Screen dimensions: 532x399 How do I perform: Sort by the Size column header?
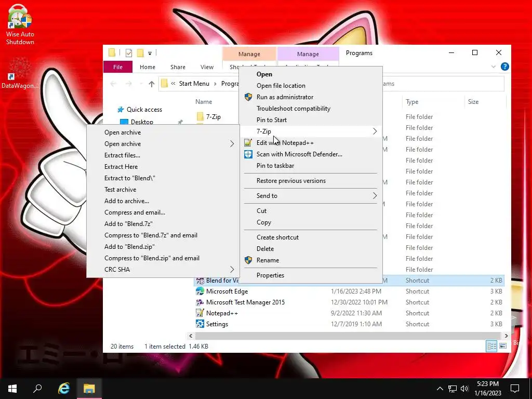click(473, 102)
